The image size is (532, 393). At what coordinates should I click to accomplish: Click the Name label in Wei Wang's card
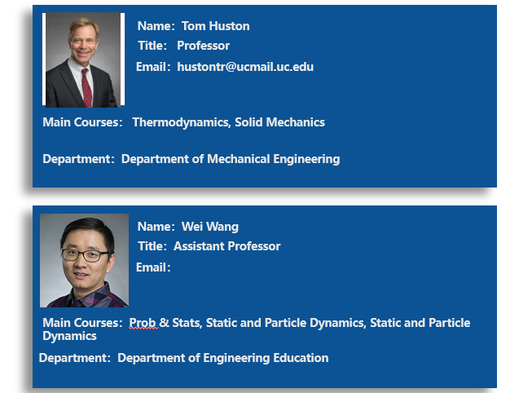pos(156,227)
